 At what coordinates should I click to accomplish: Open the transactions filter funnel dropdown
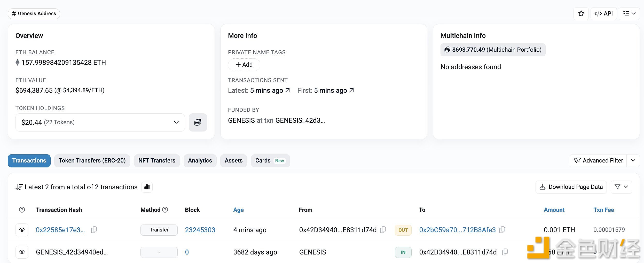(621, 187)
